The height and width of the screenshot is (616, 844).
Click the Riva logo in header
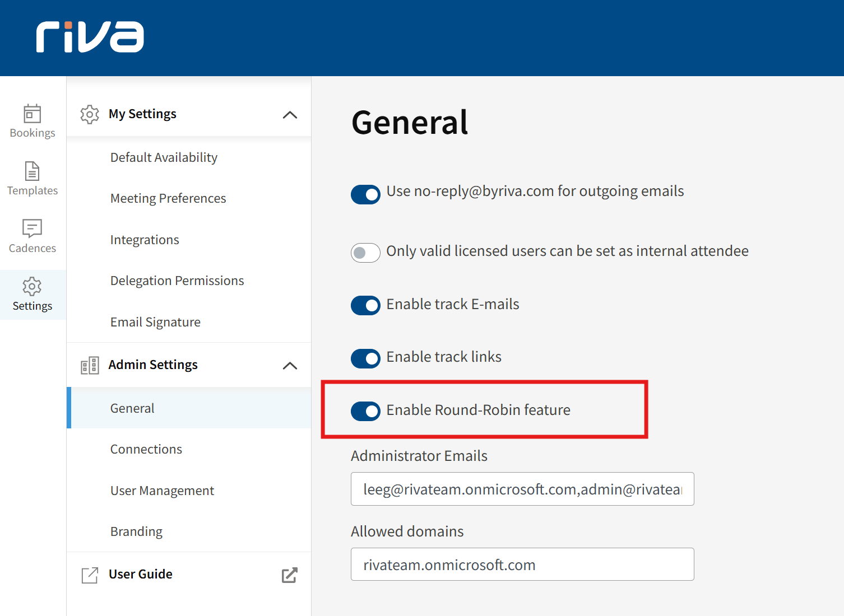point(90,37)
